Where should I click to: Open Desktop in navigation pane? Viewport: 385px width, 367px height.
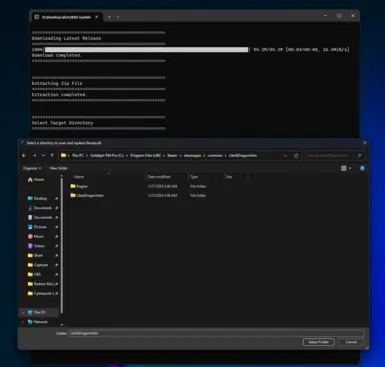click(x=38, y=198)
